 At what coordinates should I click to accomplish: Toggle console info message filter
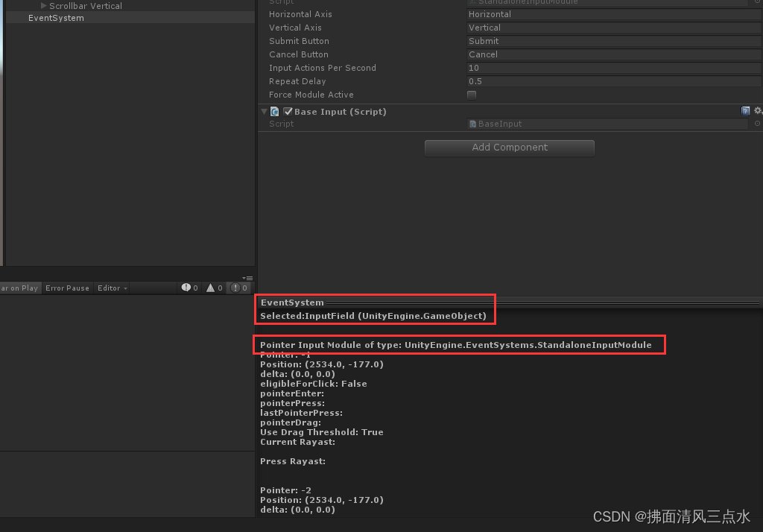pyautogui.click(x=190, y=288)
